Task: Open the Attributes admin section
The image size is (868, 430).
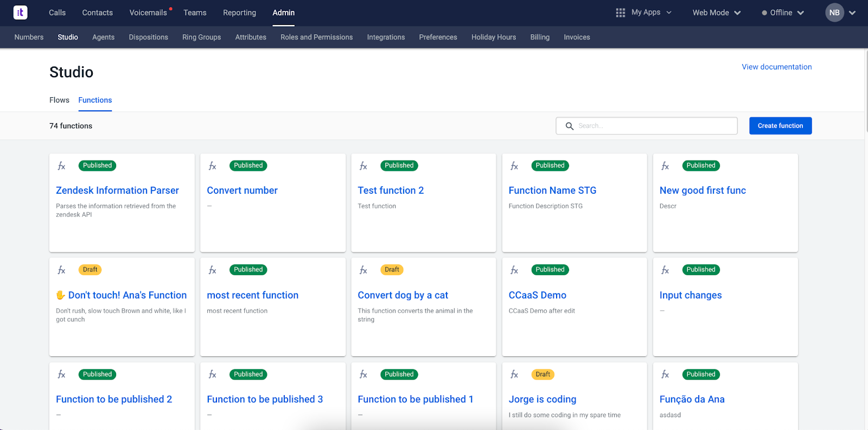Action: click(x=251, y=37)
